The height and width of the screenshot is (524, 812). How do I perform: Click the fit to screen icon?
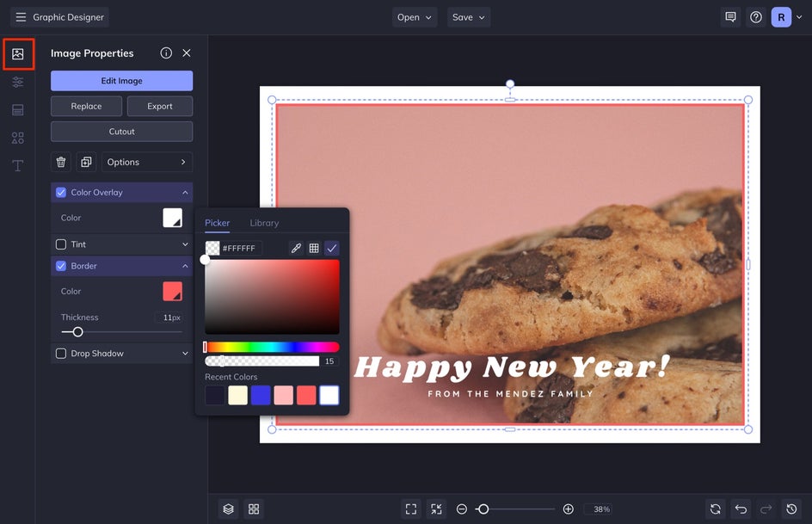pos(411,509)
